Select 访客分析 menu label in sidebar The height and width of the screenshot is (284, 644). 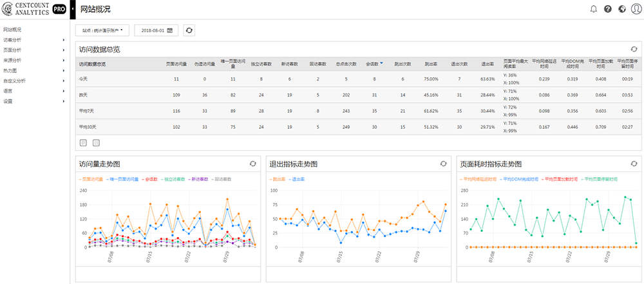coord(12,40)
